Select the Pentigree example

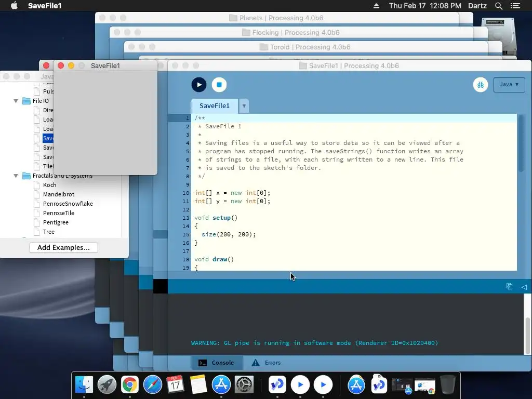56,222
